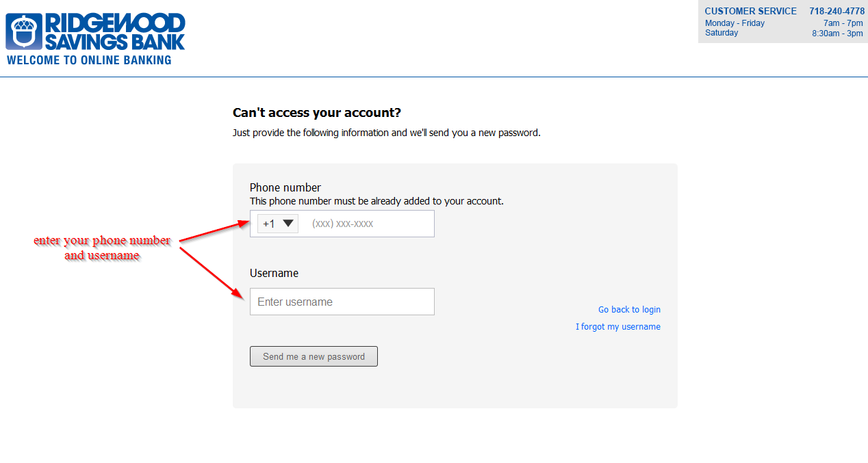The height and width of the screenshot is (463, 868).
Task: Click the Username field label
Action: click(x=274, y=273)
